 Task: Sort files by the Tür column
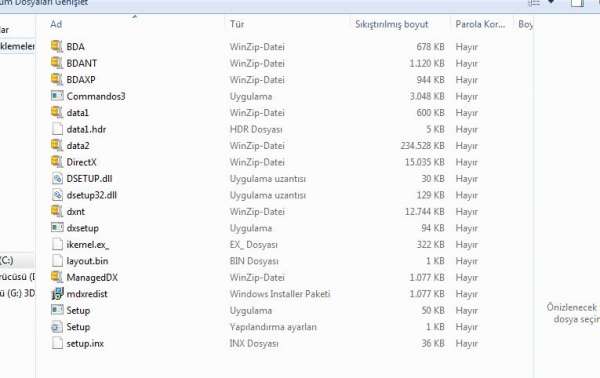(x=237, y=24)
